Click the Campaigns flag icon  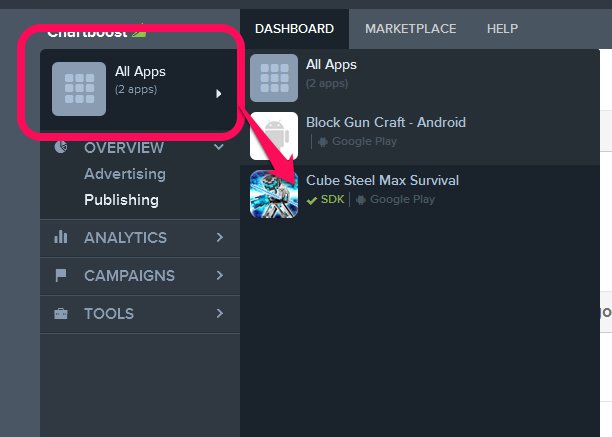(60, 275)
